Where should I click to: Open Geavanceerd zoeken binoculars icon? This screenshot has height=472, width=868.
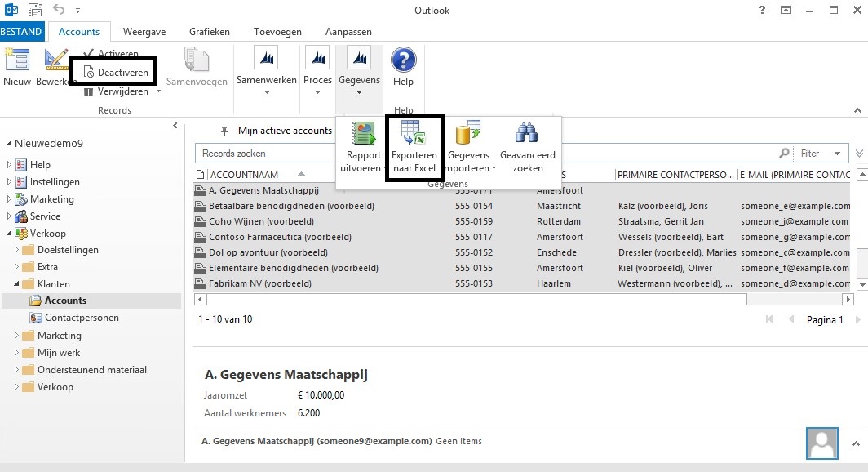click(x=527, y=134)
